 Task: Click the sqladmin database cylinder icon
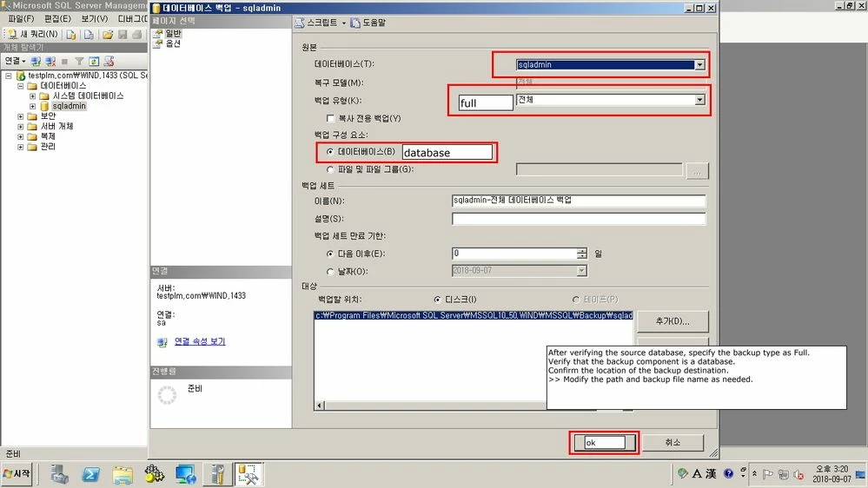point(44,106)
